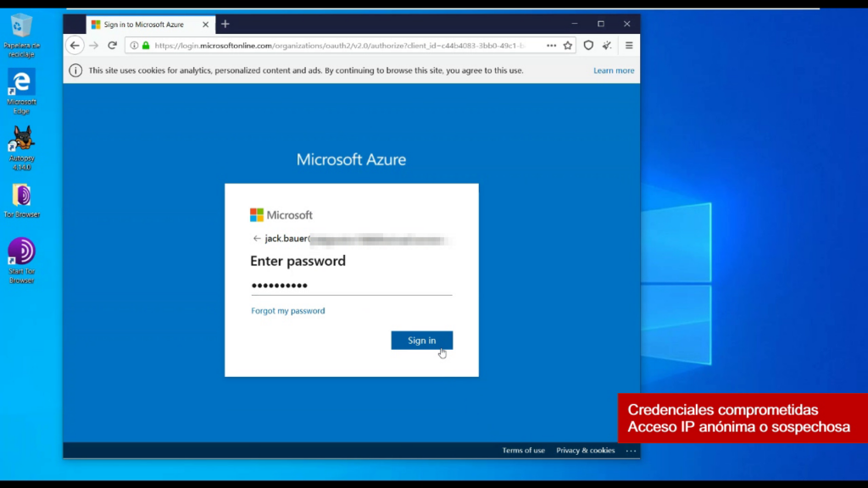This screenshot has width=868, height=488.
Task: Open Learn more about cookies
Action: (614, 70)
